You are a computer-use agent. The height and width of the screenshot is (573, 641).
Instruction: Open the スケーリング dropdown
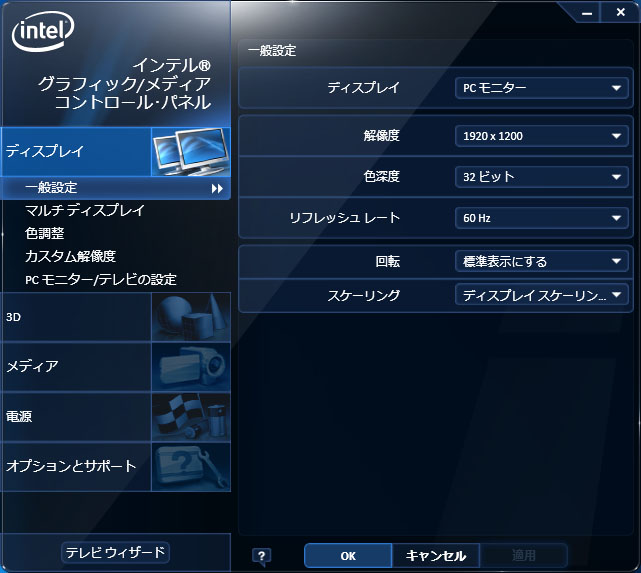pyautogui.click(x=541, y=295)
